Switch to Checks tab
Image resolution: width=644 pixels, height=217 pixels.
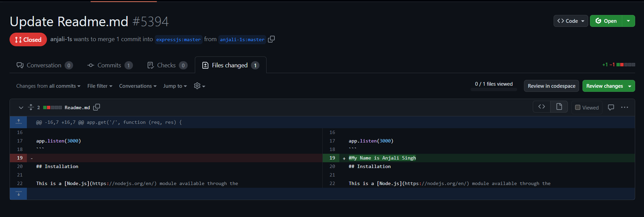(167, 66)
